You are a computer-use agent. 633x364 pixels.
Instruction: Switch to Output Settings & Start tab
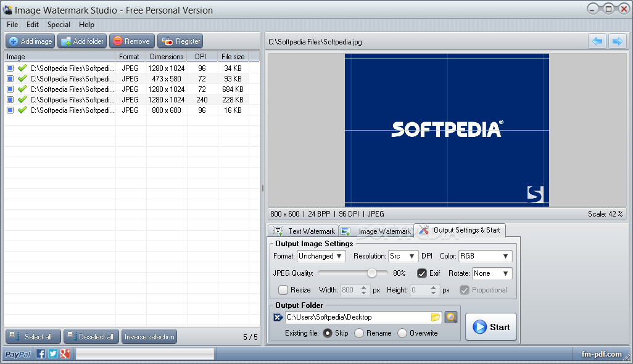point(460,230)
